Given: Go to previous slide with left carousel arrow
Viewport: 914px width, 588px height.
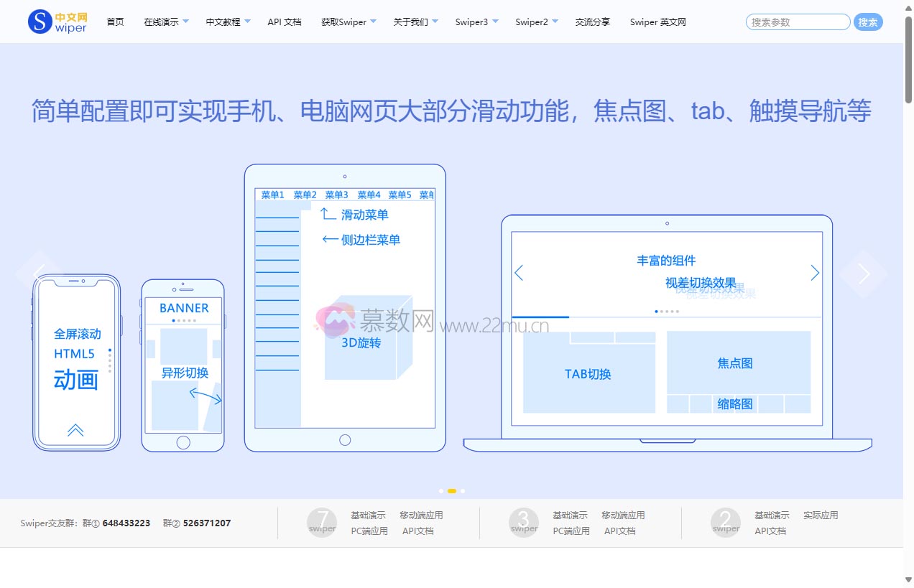Looking at the screenshot, I should (39, 274).
